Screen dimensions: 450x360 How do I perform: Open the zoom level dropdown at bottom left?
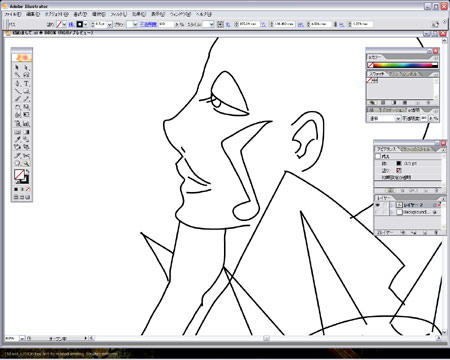[22, 338]
